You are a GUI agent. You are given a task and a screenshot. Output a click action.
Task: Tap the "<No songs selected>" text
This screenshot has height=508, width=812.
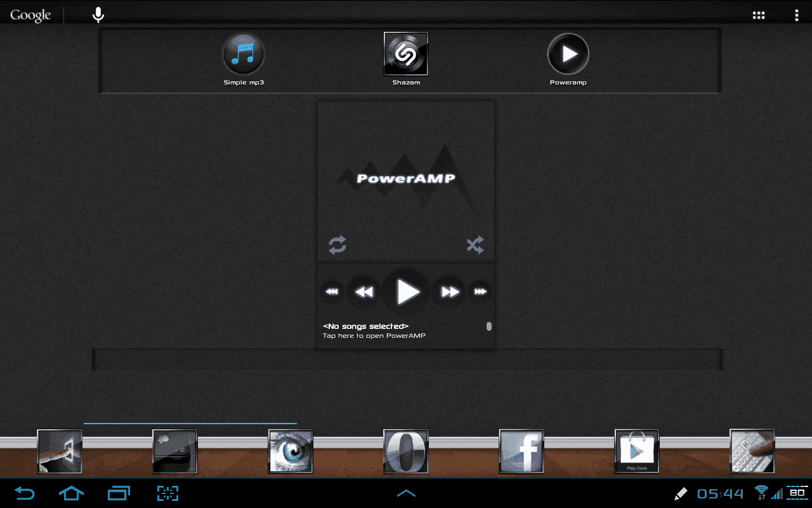(365, 326)
